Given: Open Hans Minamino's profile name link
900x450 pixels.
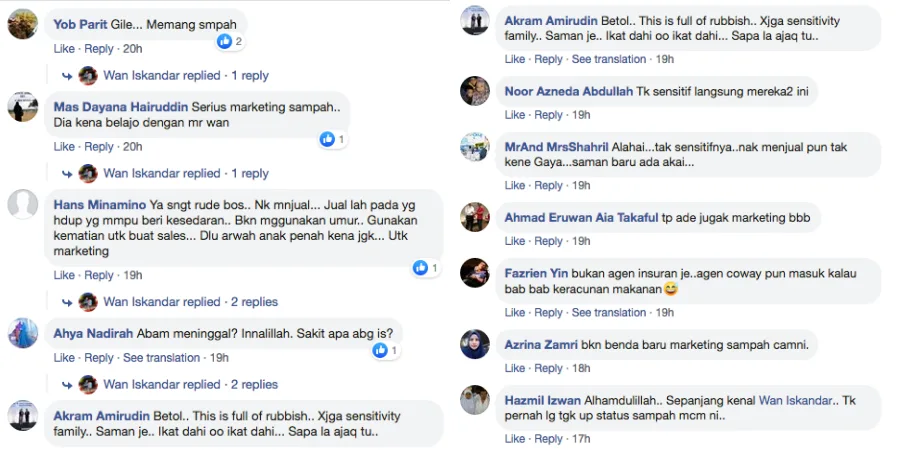Looking at the screenshot, I should point(99,204).
